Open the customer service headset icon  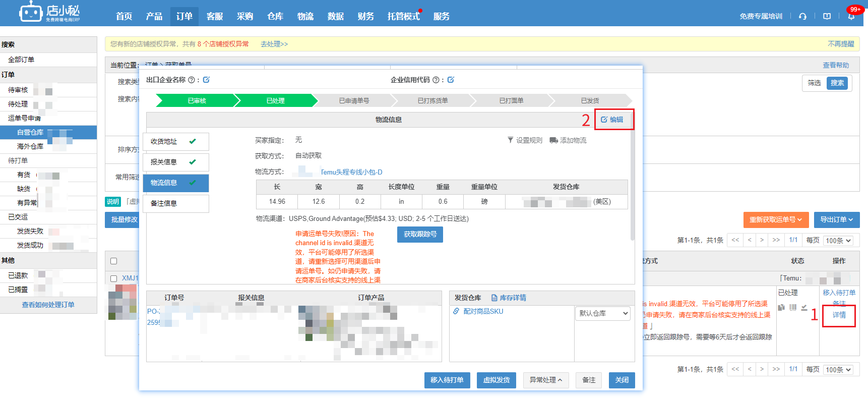tap(802, 16)
